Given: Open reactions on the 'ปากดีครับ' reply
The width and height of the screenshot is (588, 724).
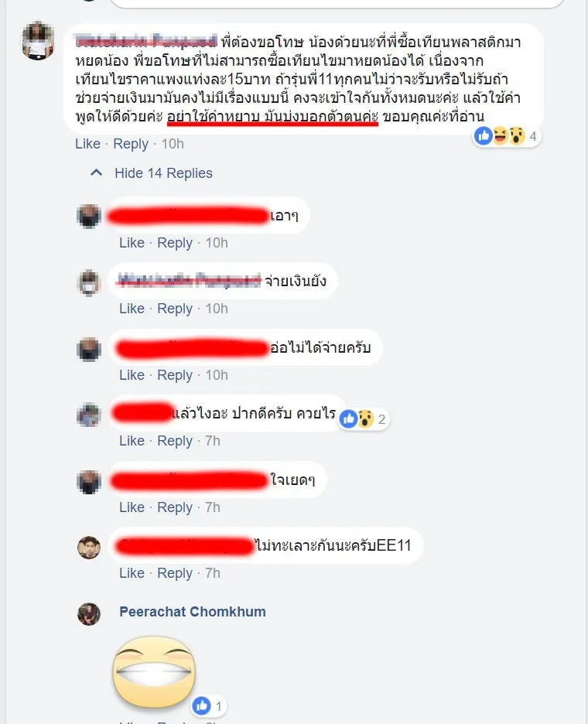Looking at the screenshot, I should (x=363, y=418).
